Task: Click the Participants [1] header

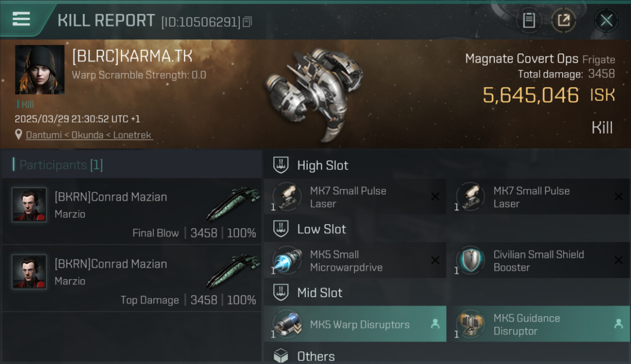Action: point(61,165)
